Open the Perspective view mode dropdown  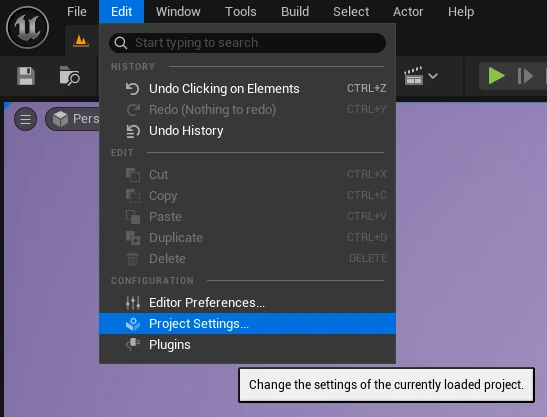pos(73,119)
